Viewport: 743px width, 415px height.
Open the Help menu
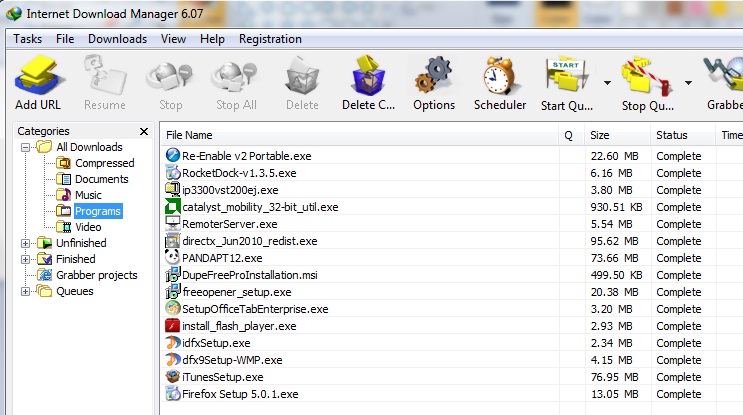212,39
